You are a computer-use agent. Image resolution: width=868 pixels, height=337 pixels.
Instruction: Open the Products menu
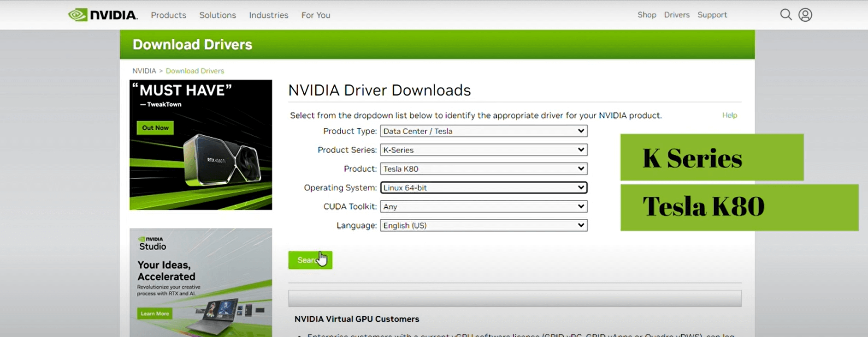click(168, 15)
